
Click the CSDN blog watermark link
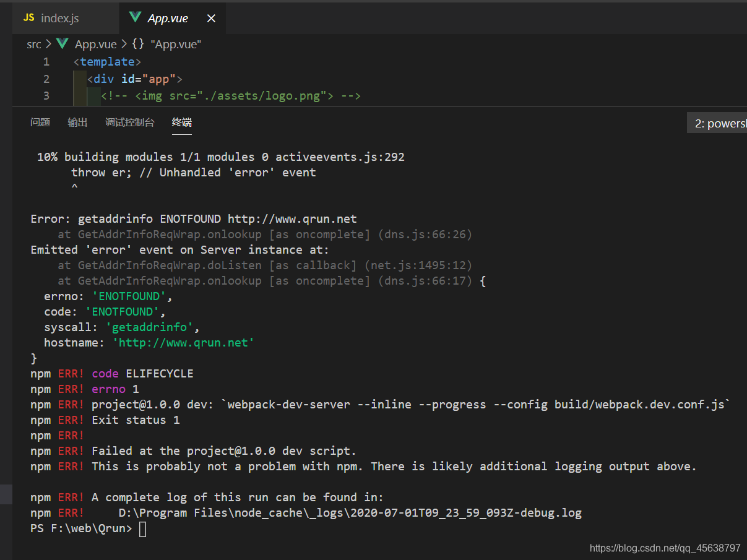pyautogui.click(x=665, y=548)
